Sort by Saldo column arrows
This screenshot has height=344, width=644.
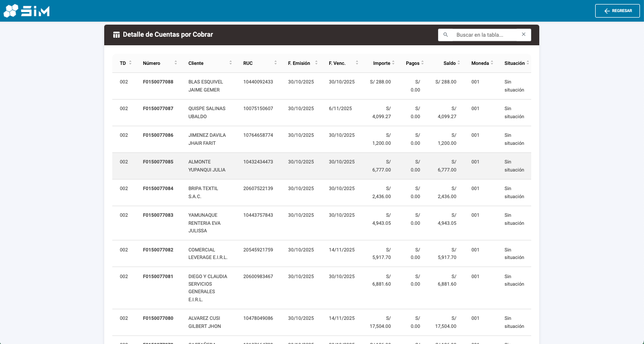coord(458,63)
